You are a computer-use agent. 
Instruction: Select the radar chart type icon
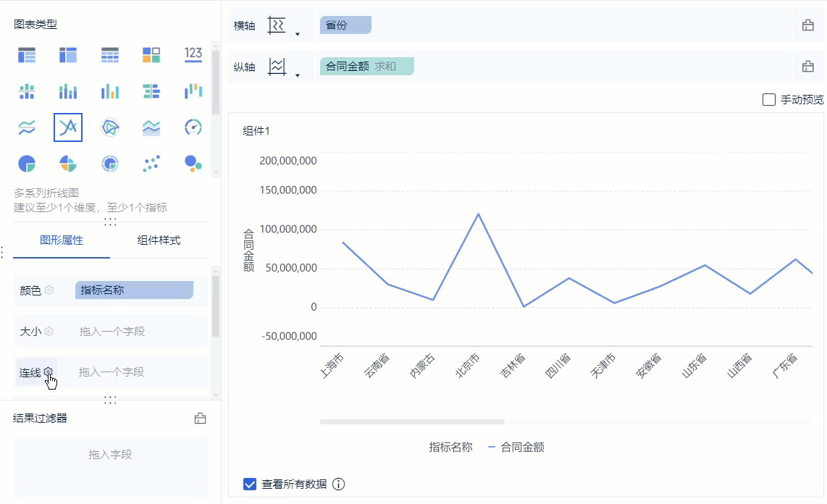point(110,128)
